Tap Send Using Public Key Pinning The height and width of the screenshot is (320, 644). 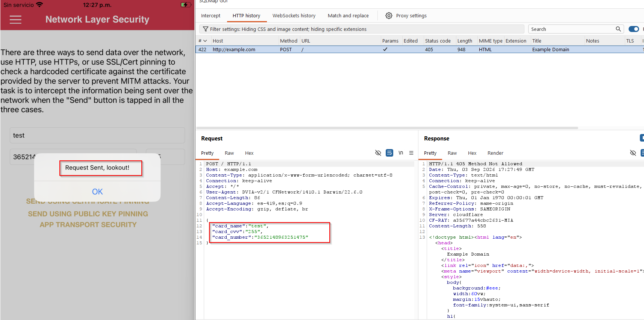click(88, 214)
